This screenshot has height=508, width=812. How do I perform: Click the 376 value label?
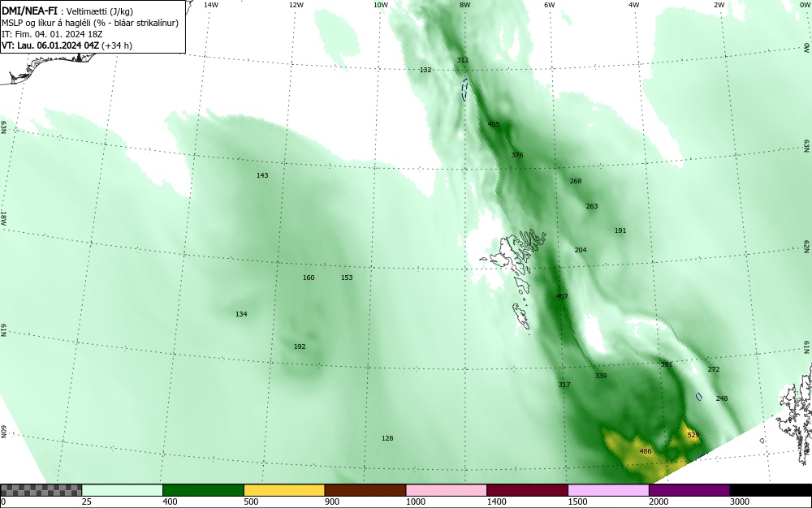tap(516, 155)
